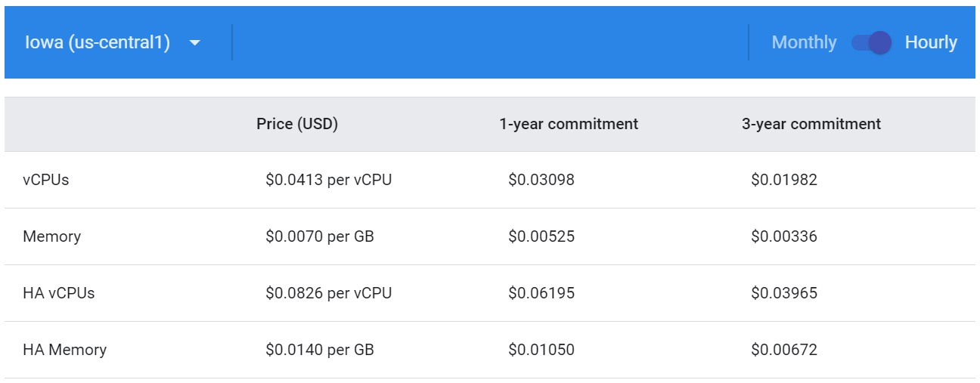Click the HA Memory 3-year price $0.00672
Image resolution: width=980 pixels, height=383 pixels.
(x=784, y=350)
